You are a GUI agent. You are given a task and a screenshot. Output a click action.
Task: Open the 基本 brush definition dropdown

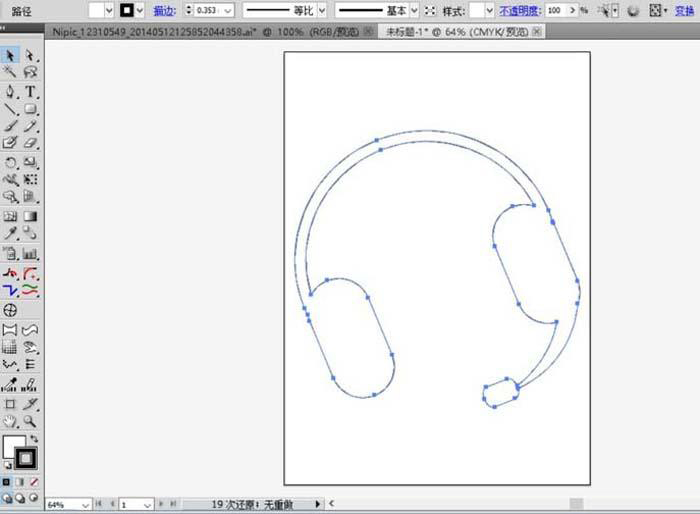point(414,10)
